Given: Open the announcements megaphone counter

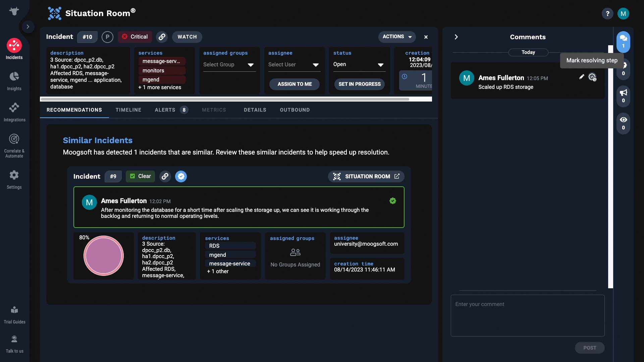Looking at the screenshot, I should 623,96.
